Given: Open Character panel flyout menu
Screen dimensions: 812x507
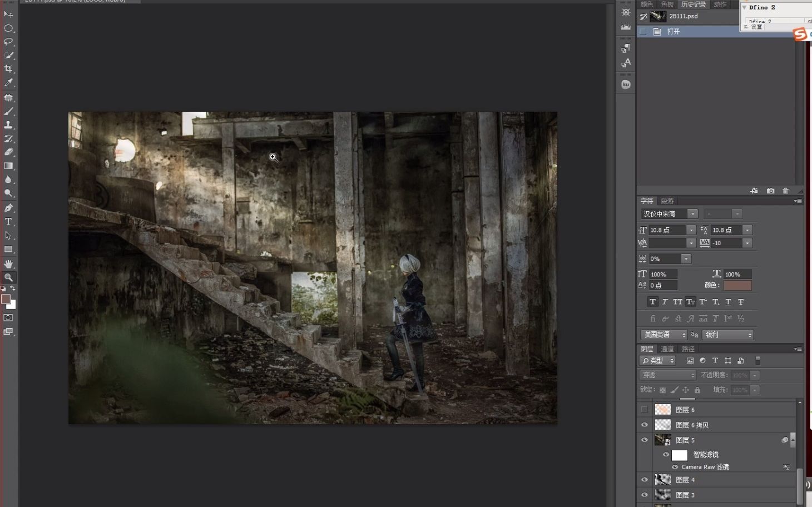Looking at the screenshot, I should pos(798,201).
